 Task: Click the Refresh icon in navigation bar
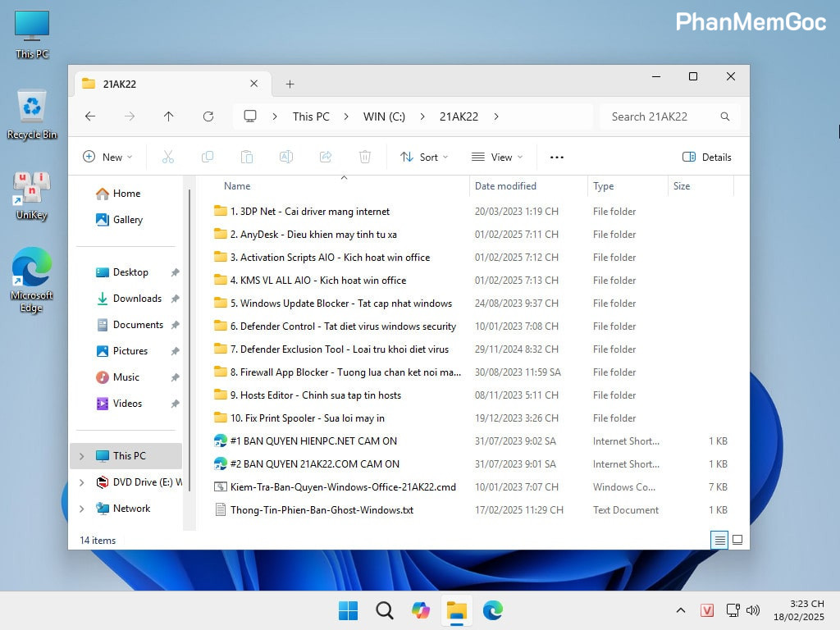(x=208, y=116)
